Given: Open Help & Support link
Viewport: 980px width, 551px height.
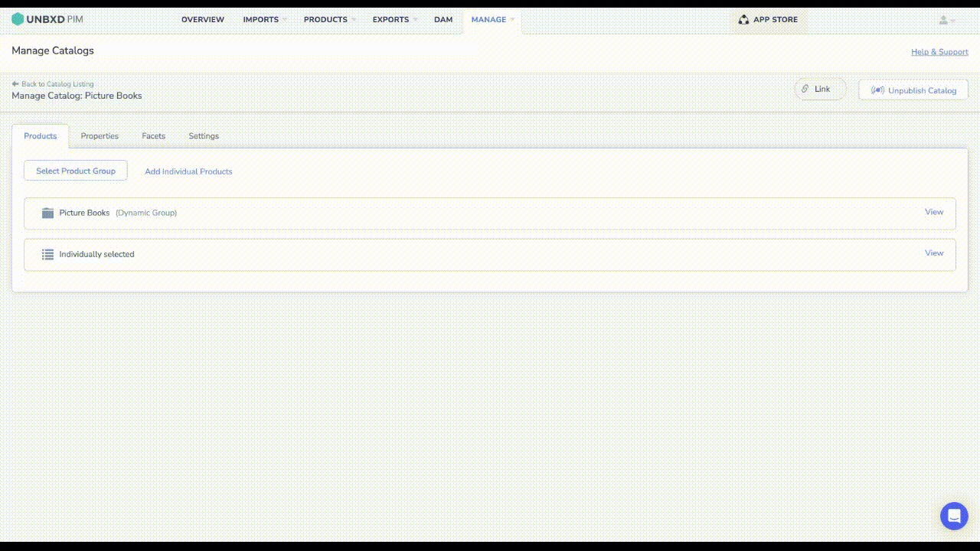Looking at the screenshot, I should click(939, 52).
